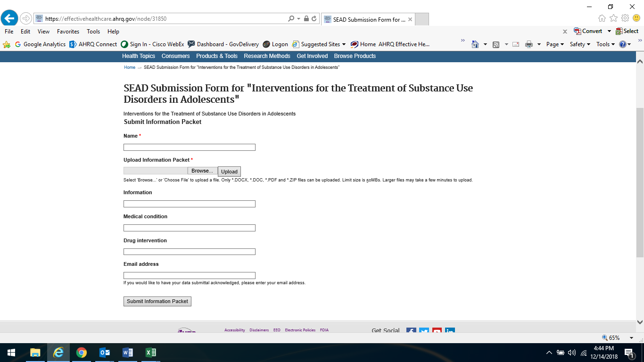Open Google Chrome from the taskbar
Image resolution: width=644 pixels, height=362 pixels.
pos(82,353)
